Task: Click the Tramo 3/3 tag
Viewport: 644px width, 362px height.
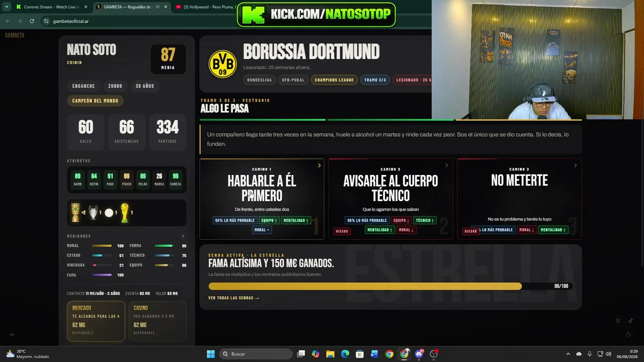Action: pos(375,80)
